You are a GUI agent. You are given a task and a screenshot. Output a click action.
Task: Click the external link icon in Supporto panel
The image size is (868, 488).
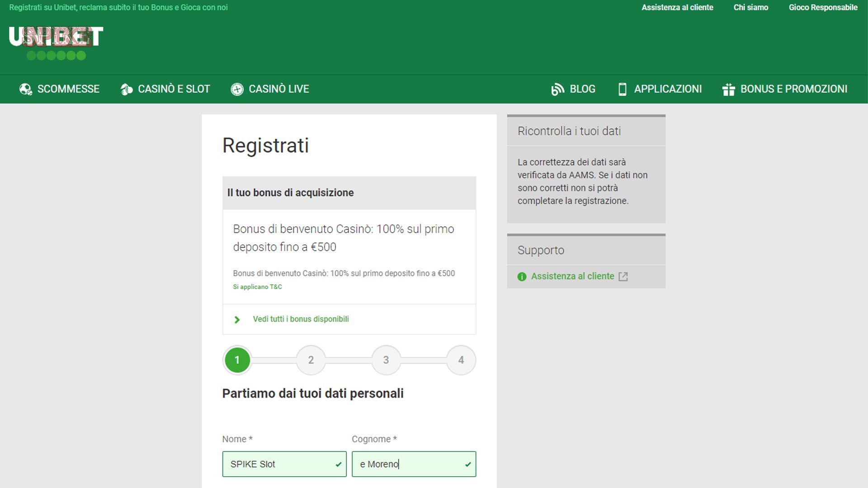(x=624, y=276)
